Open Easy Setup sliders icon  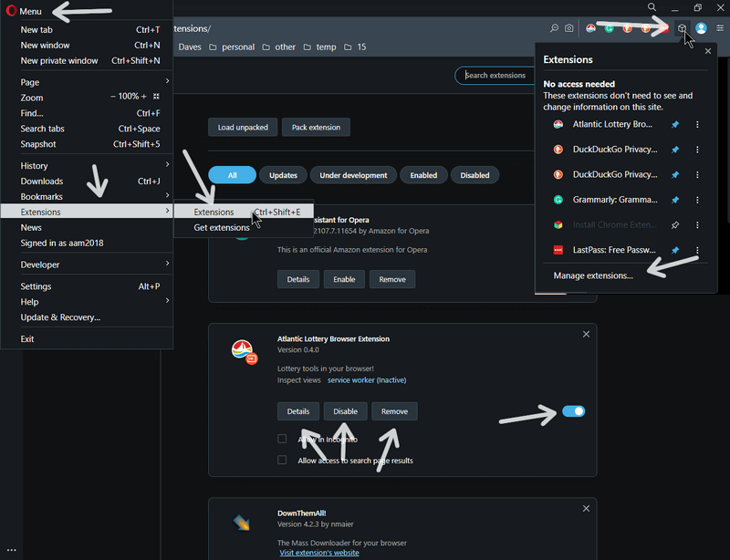coord(720,28)
